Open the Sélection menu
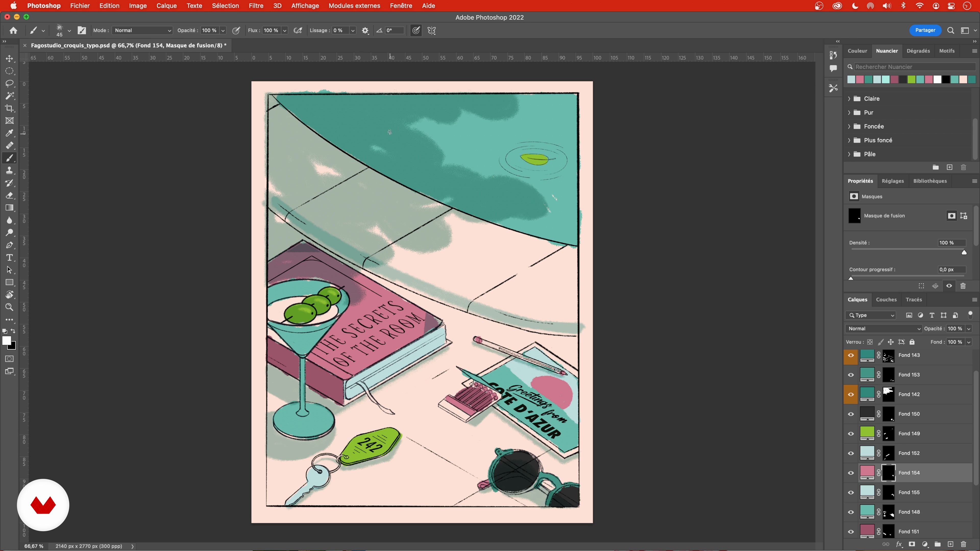The height and width of the screenshot is (551, 980). click(x=225, y=6)
